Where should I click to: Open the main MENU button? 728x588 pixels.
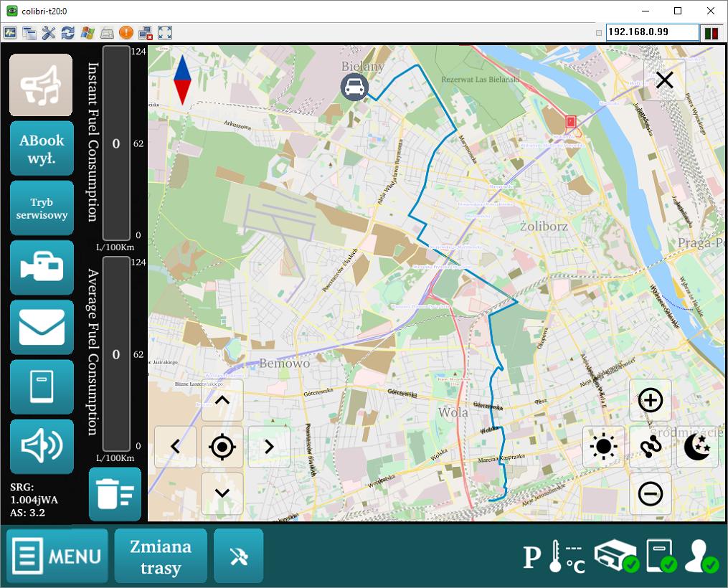(x=57, y=556)
